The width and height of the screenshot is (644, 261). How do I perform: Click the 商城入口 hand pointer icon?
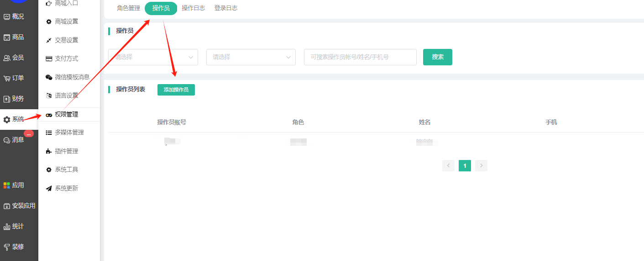click(49, 3)
